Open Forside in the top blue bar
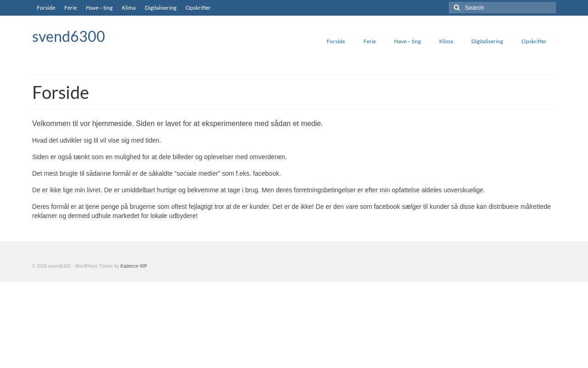588x368 pixels. 46,8
